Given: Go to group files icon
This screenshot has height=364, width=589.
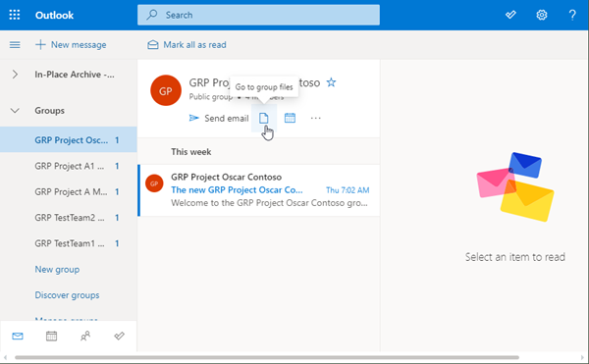Looking at the screenshot, I should (264, 118).
